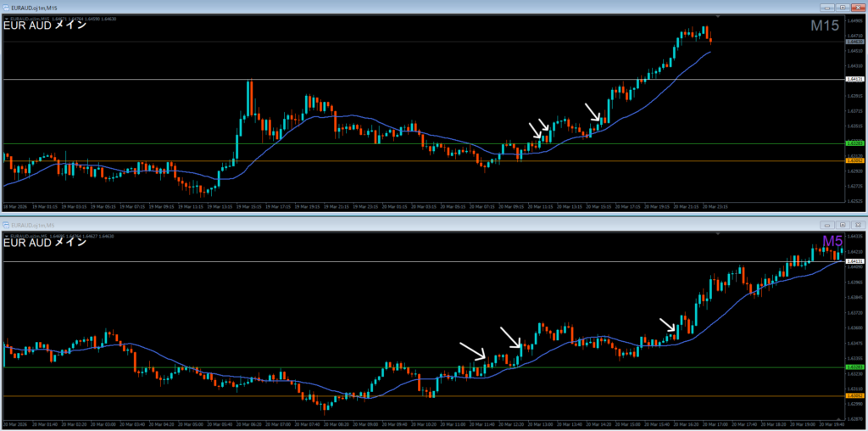Minimize the M5 chart window

click(x=826, y=224)
